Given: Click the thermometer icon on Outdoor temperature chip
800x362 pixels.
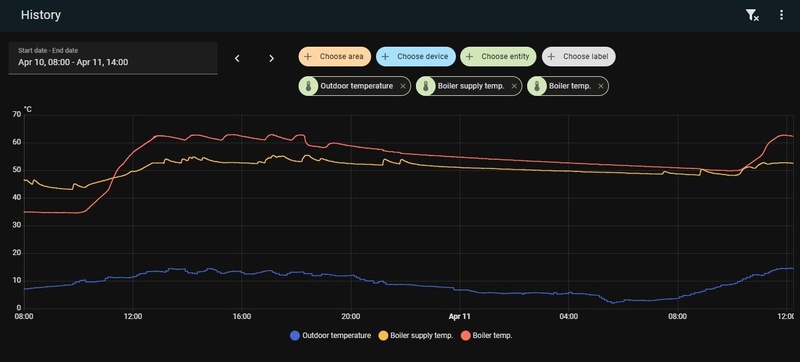Looking at the screenshot, I should pos(308,86).
